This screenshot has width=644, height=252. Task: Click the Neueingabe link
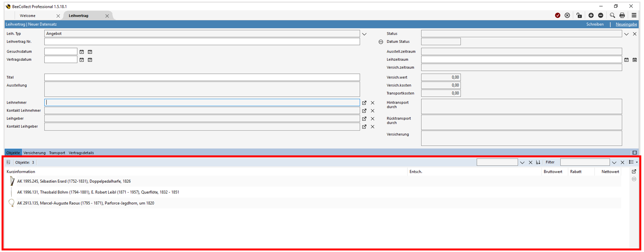(x=626, y=24)
